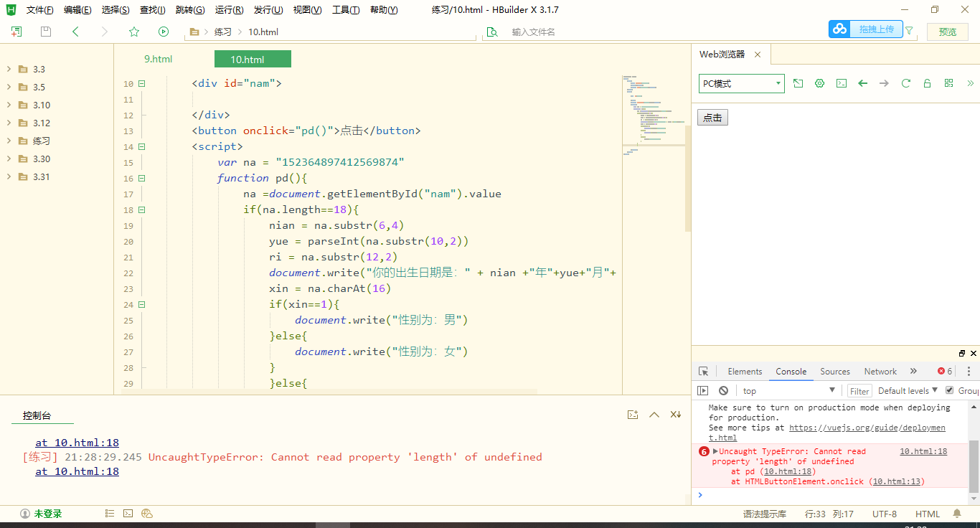Click the 点击 button in the web page

tap(712, 118)
